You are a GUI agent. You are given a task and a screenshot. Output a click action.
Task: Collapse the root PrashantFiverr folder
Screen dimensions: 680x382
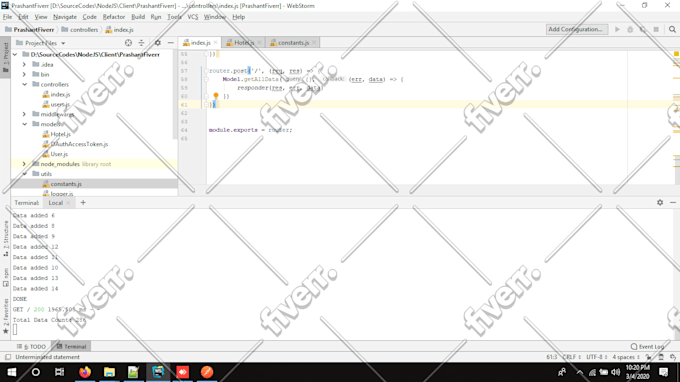tap(15, 55)
